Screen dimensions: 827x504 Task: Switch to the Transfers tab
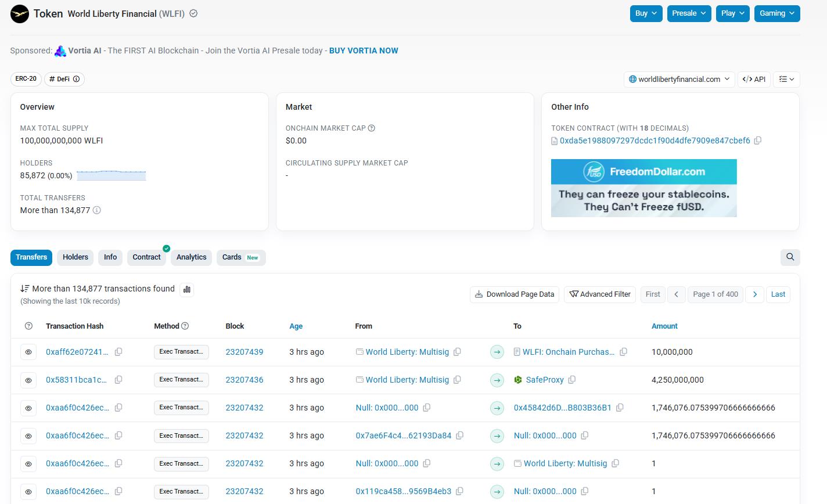point(31,257)
